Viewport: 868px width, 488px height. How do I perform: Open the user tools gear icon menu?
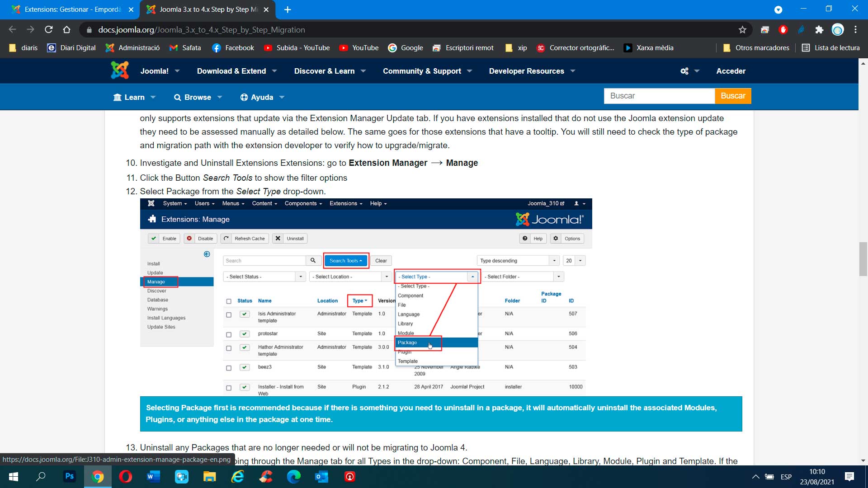tap(689, 71)
